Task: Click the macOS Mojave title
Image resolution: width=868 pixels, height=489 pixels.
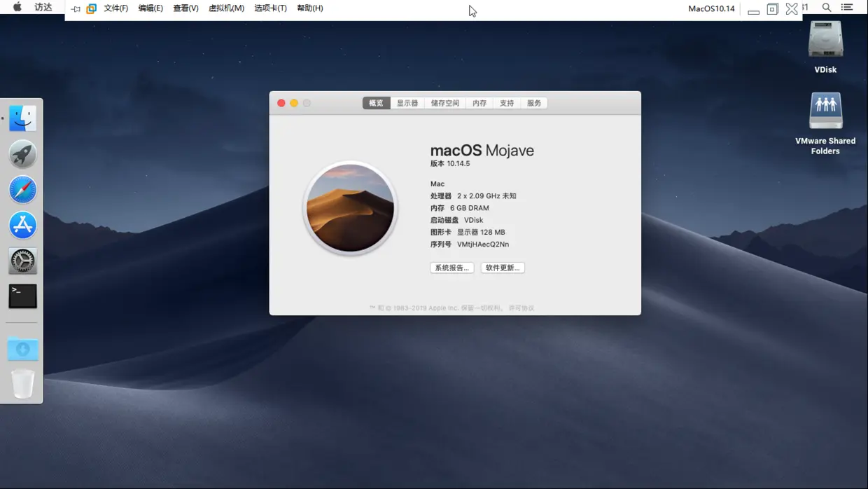Action: [x=482, y=151]
